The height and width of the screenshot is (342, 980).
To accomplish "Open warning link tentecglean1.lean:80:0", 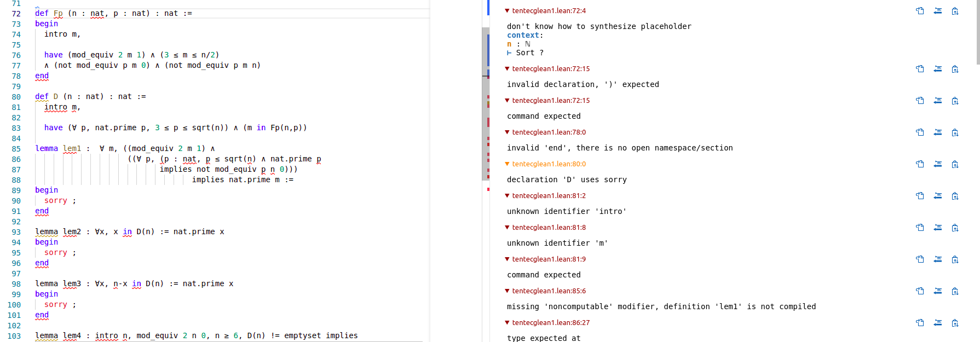I will pyautogui.click(x=549, y=164).
